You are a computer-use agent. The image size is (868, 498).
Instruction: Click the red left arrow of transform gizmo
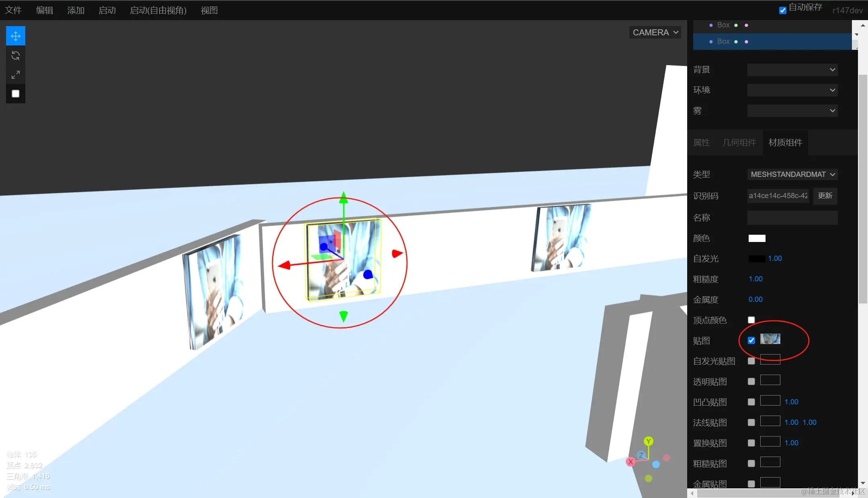pos(285,265)
